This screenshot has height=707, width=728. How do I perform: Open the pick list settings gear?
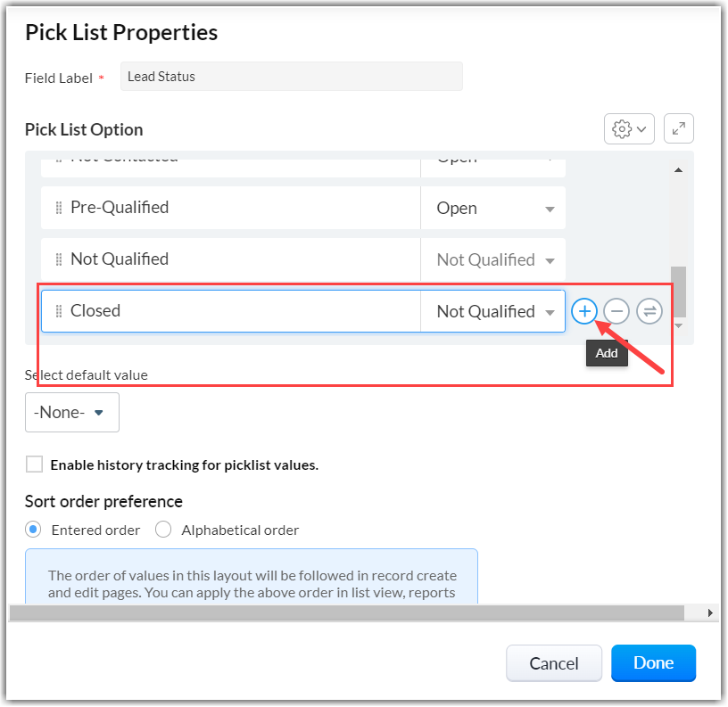click(x=629, y=128)
